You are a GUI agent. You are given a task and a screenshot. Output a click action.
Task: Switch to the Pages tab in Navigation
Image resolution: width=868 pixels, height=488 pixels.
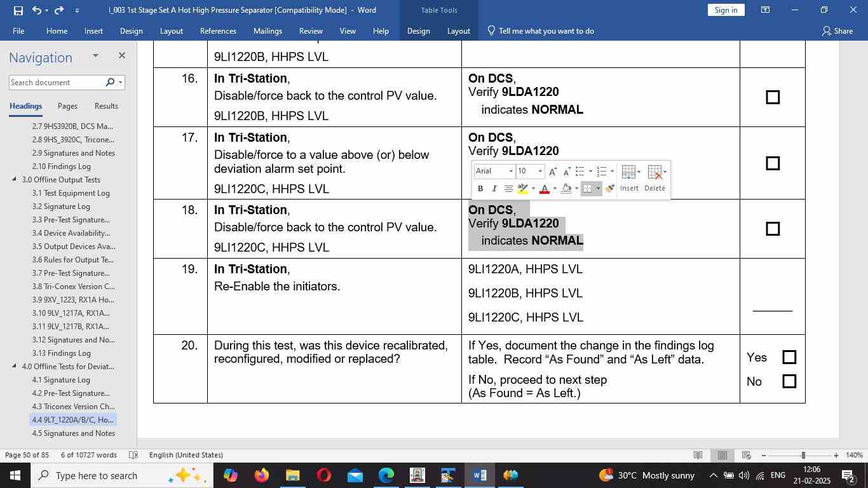(x=67, y=106)
